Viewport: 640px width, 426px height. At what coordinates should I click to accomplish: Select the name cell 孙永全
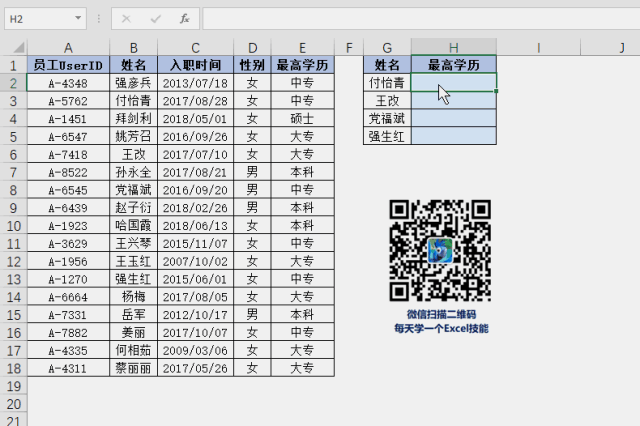(x=133, y=172)
